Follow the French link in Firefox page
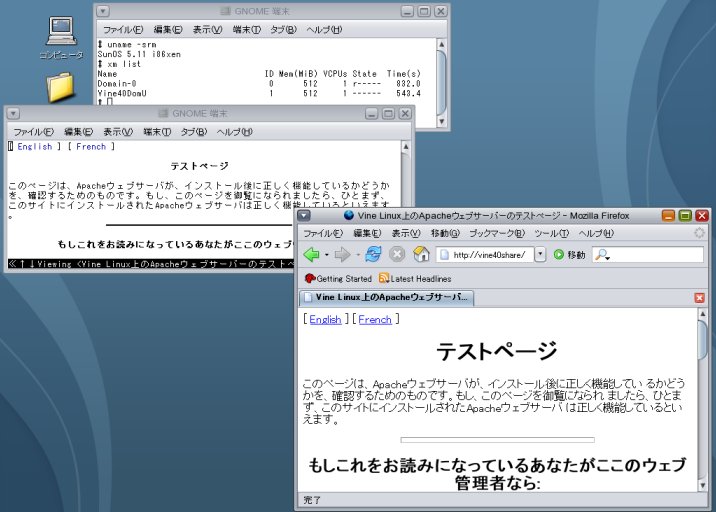Screen dimensions: 716x512 [x=375, y=319]
